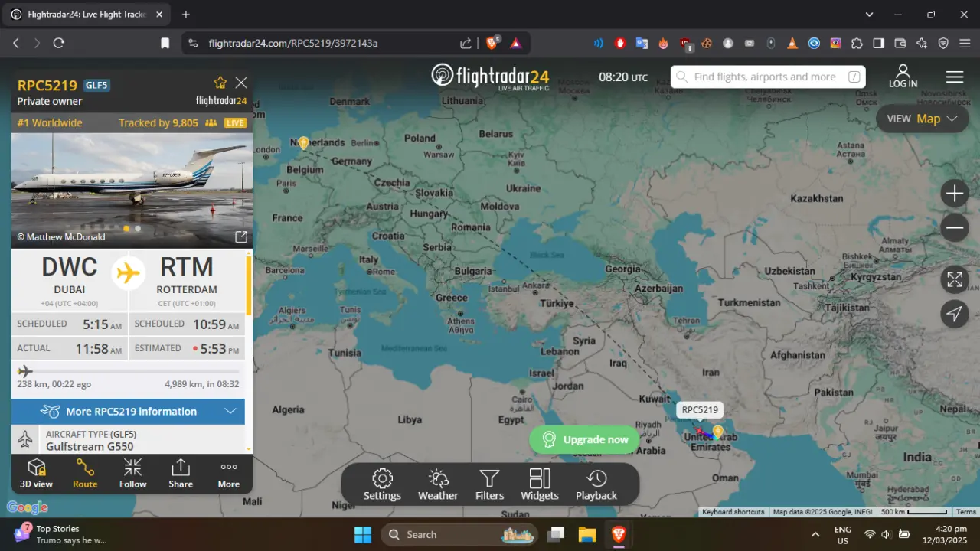This screenshot has width=980, height=551.
Task: Open the Filters tool
Action: [489, 484]
